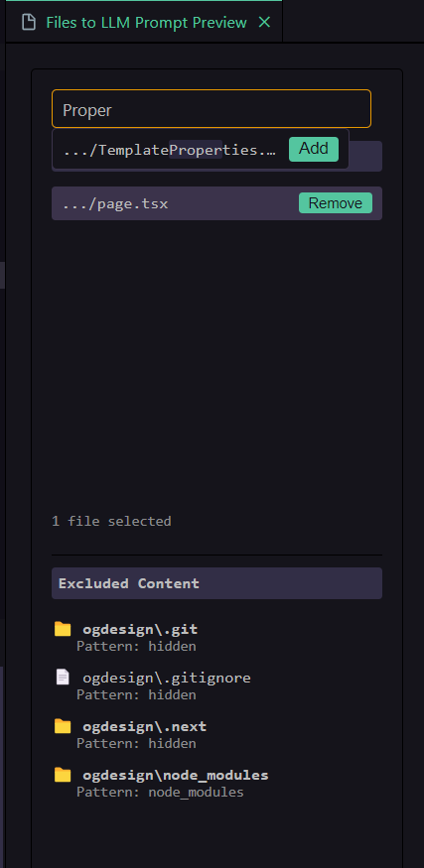Screen dimensions: 424x868
Task: Click the folder icon for ogdesign\.next
Action: click(x=63, y=726)
